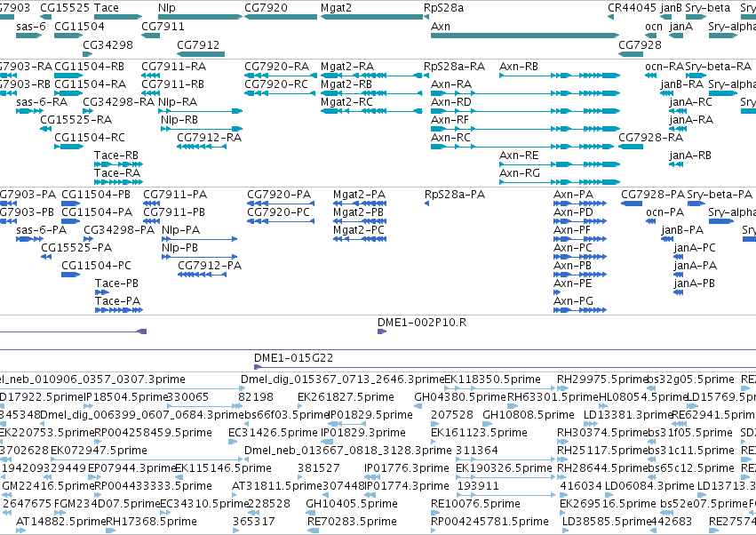Select the DME1-002P10.R clone label
Viewport: 756px width, 535px height.
pyautogui.click(x=422, y=323)
